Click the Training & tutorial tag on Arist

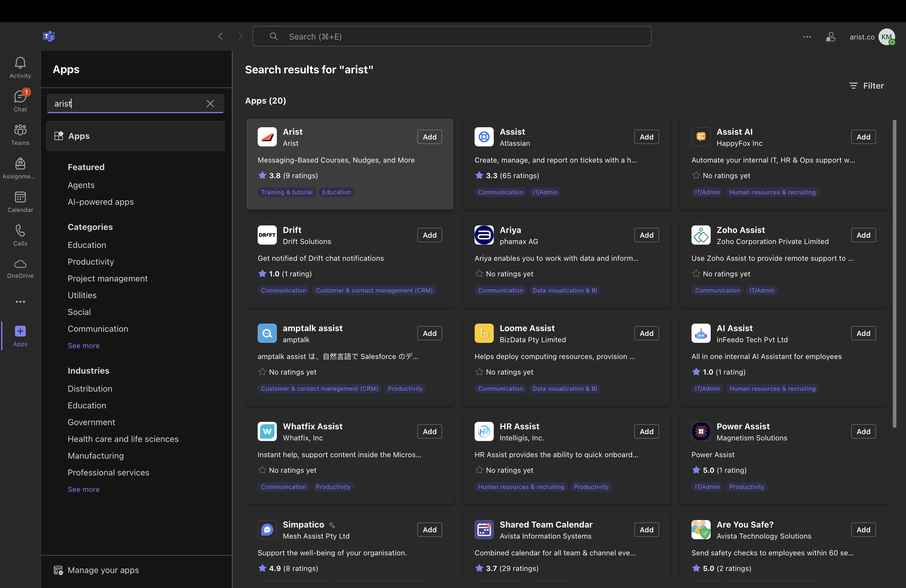click(x=287, y=192)
